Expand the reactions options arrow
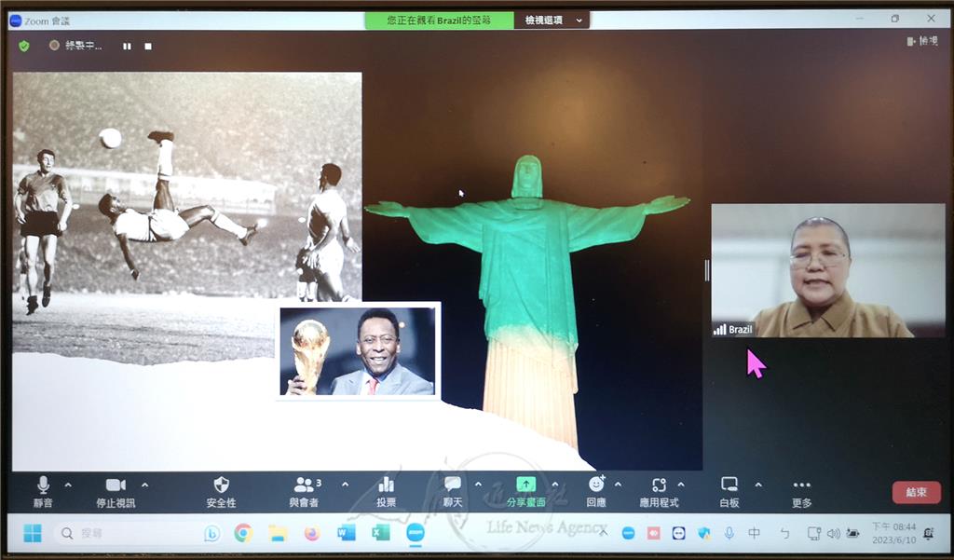Screen dimensions: 954x560 point(619,485)
